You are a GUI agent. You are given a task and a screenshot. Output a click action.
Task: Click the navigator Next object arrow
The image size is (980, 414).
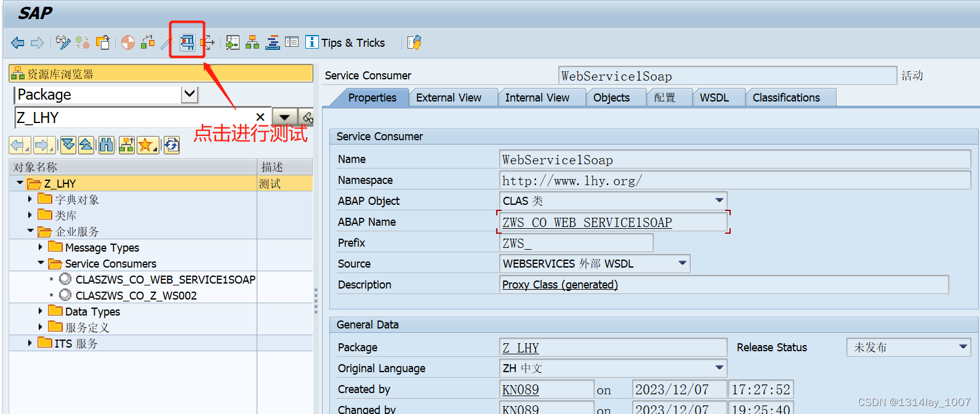[x=44, y=145]
